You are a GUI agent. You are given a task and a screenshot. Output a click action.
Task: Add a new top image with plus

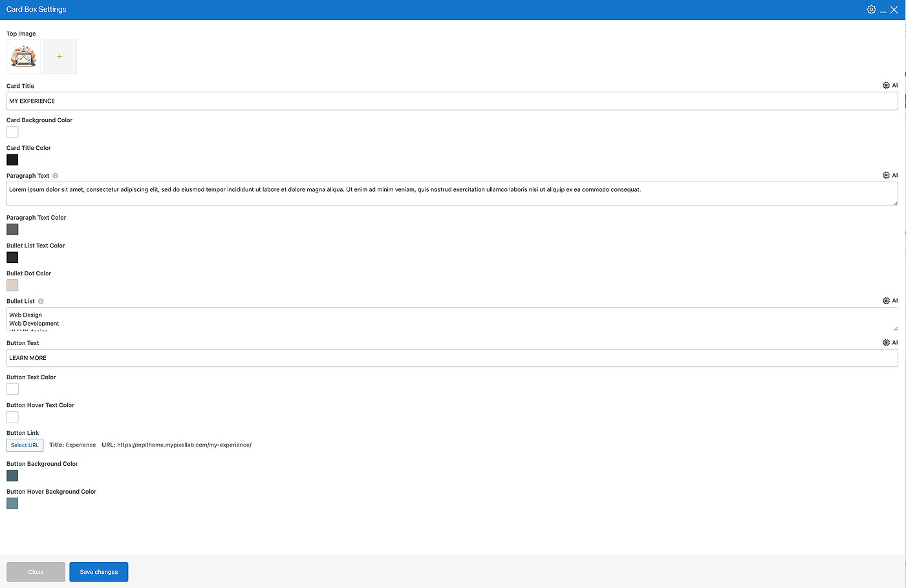pos(59,57)
